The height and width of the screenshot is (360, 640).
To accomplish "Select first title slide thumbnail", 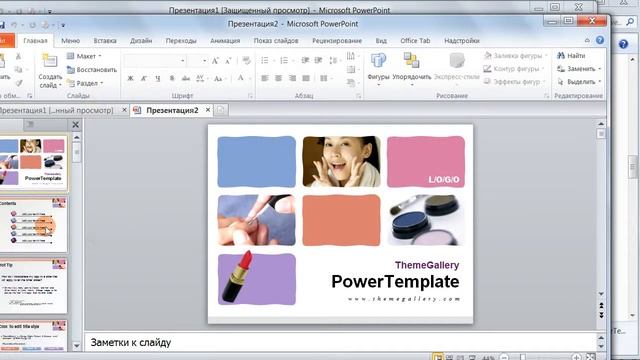I will pyautogui.click(x=33, y=162).
